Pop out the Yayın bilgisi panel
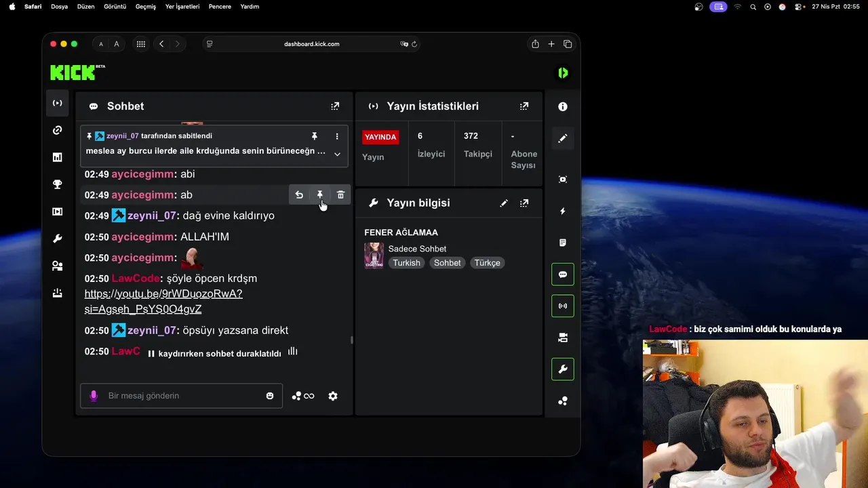The height and width of the screenshot is (488, 868). pos(524,203)
